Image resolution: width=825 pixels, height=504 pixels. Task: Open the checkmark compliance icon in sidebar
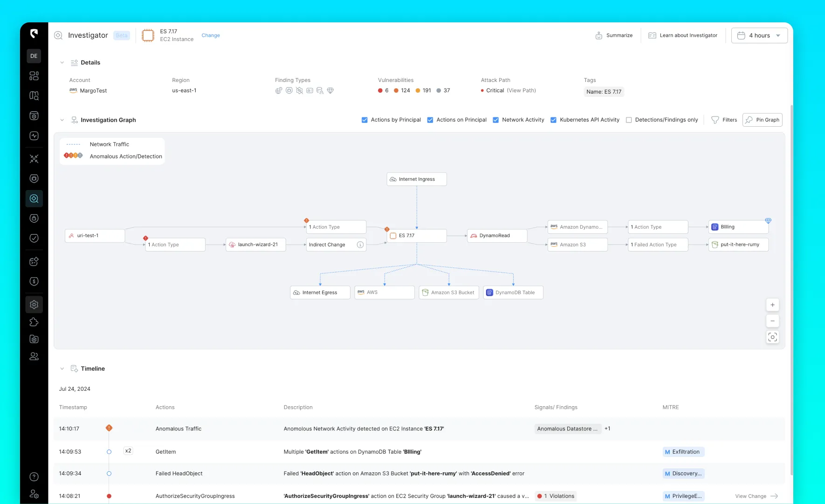tap(34, 238)
